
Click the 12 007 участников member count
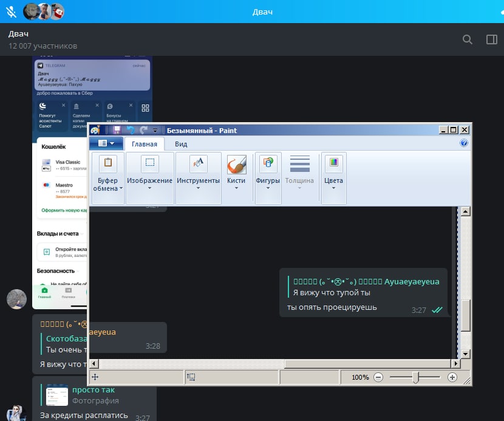[43, 46]
